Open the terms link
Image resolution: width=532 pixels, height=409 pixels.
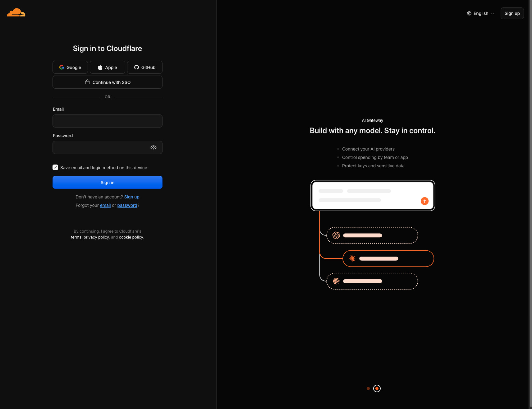[x=76, y=237]
